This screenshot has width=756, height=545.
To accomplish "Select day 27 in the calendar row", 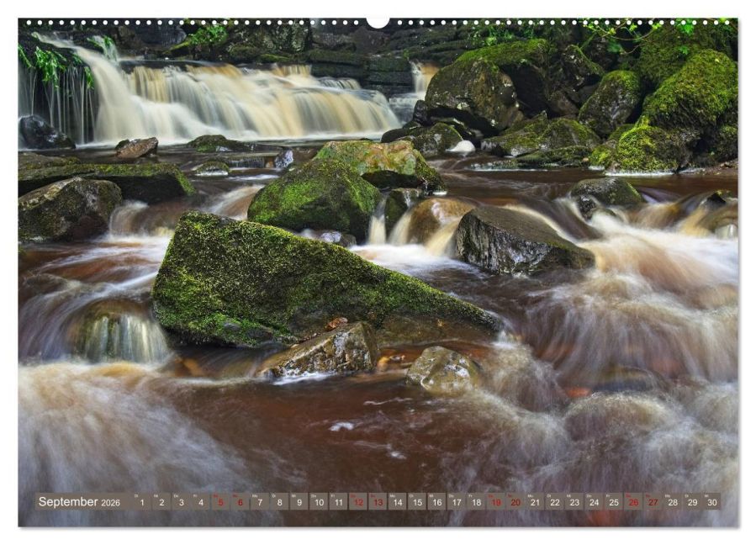I will point(653,502).
